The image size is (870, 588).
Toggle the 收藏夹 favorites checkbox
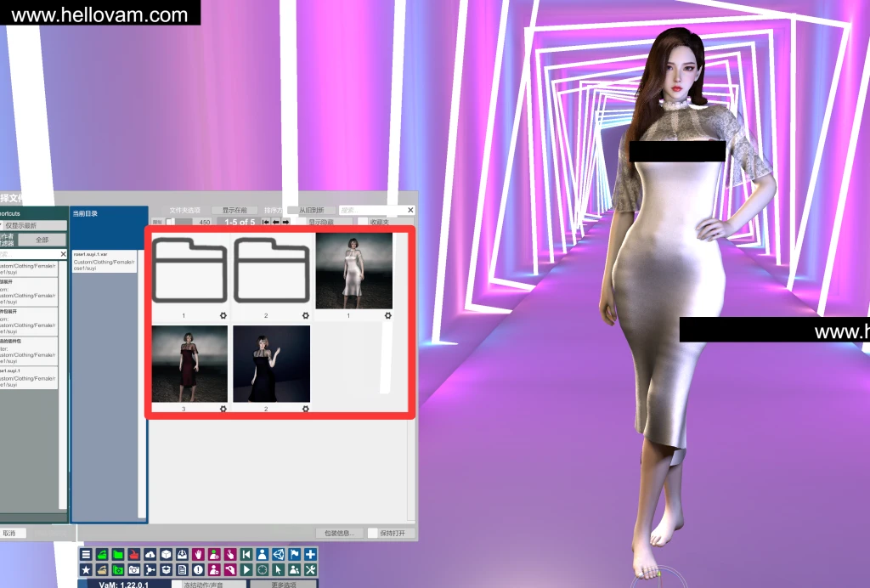pos(363,222)
